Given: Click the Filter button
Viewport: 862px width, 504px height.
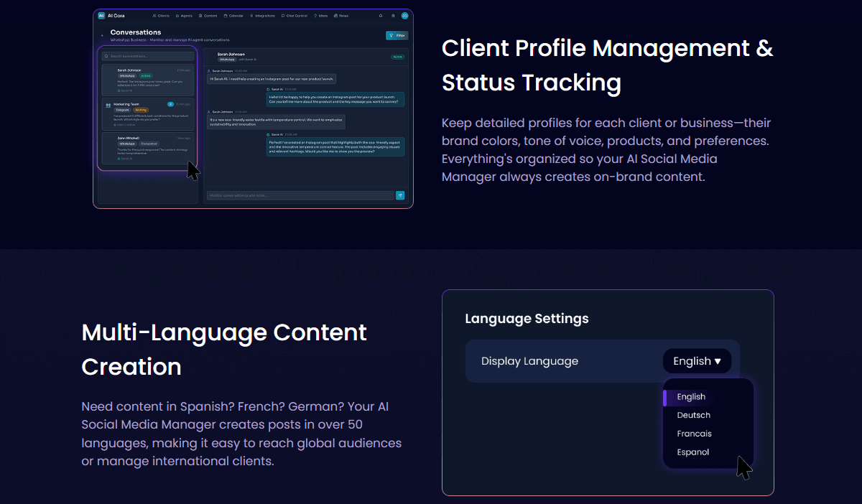Looking at the screenshot, I should [x=397, y=35].
